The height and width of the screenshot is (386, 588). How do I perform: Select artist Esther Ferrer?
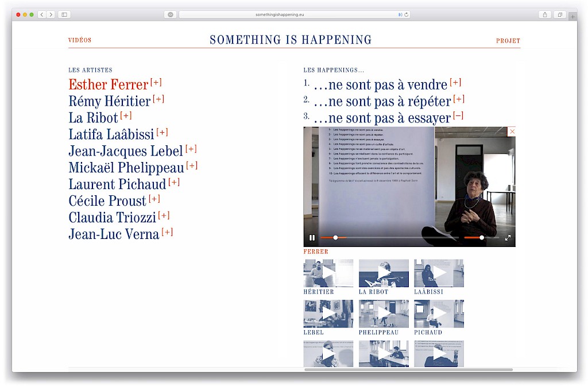click(108, 85)
